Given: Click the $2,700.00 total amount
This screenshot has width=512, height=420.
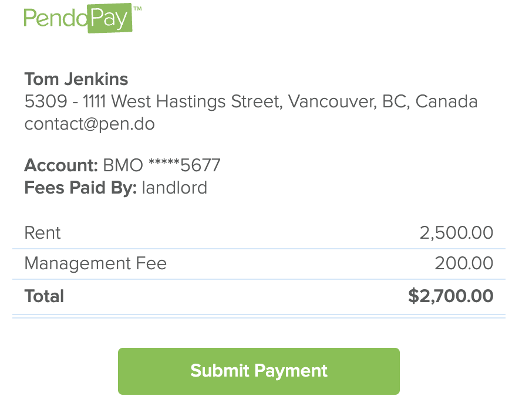Looking at the screenshot, I should [450, 296].
